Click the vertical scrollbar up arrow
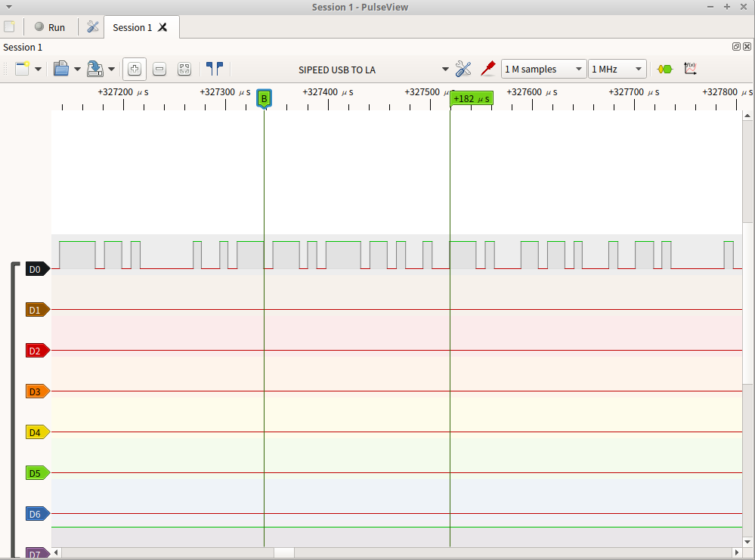Viewport: 755px width, 560px height. point(747,116)
